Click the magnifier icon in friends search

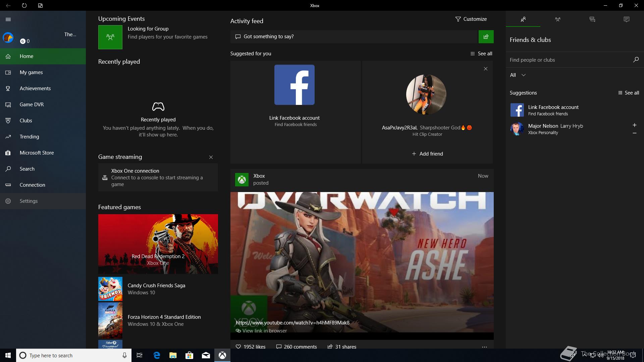click(636, 60)
